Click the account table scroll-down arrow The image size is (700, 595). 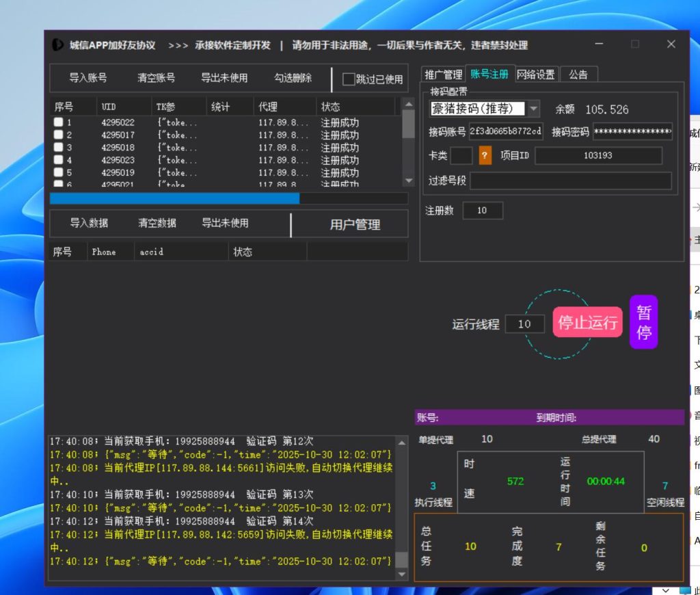[408, 181]
